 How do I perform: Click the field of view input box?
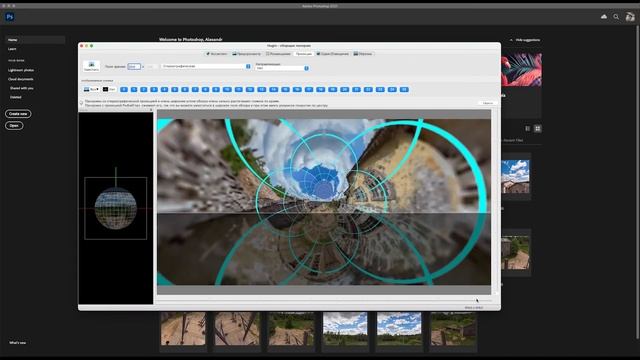tap(134, 66)
